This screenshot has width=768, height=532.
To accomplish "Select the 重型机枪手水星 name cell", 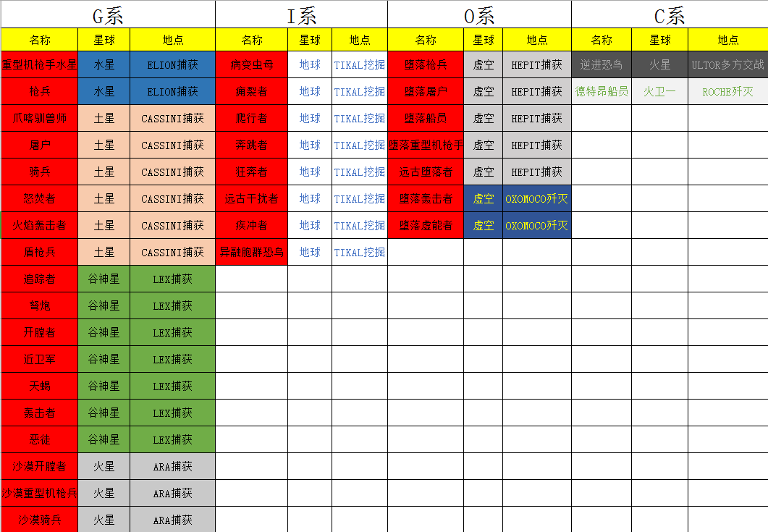I will 40,64.
